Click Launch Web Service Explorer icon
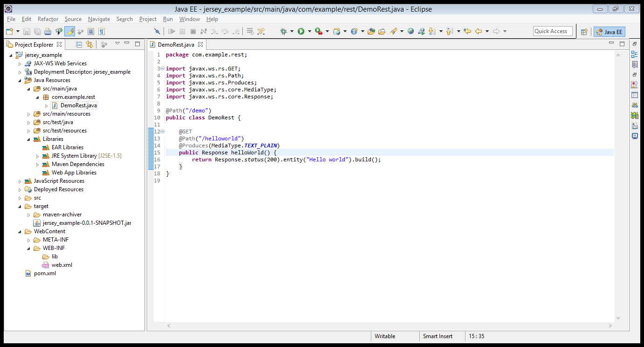644x347 pixels. tap(421, 31)
